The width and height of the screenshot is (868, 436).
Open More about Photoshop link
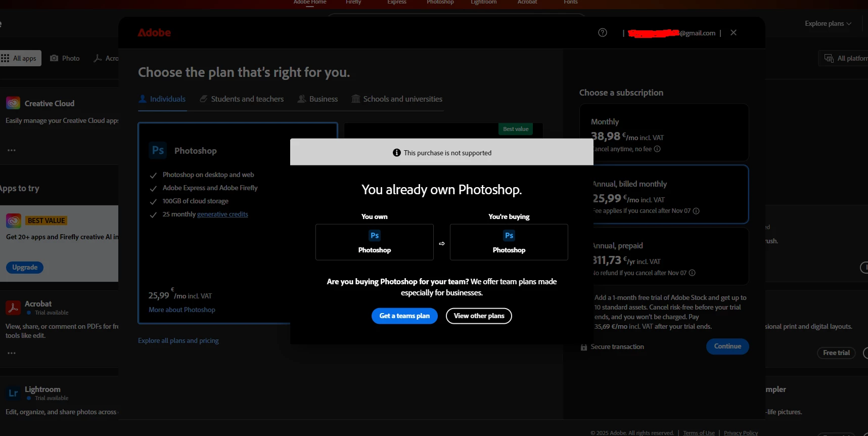pyautogui.click(x=182, y=310)
